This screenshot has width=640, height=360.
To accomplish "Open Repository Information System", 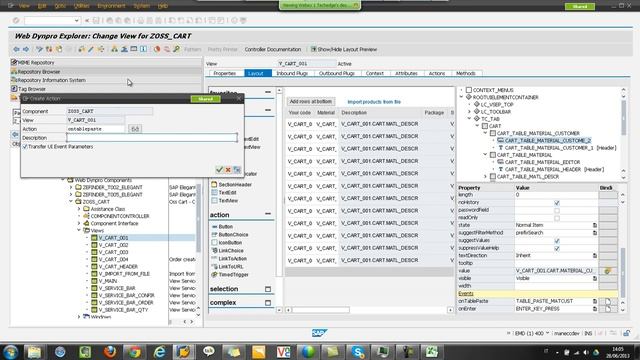I will (51, 80).
